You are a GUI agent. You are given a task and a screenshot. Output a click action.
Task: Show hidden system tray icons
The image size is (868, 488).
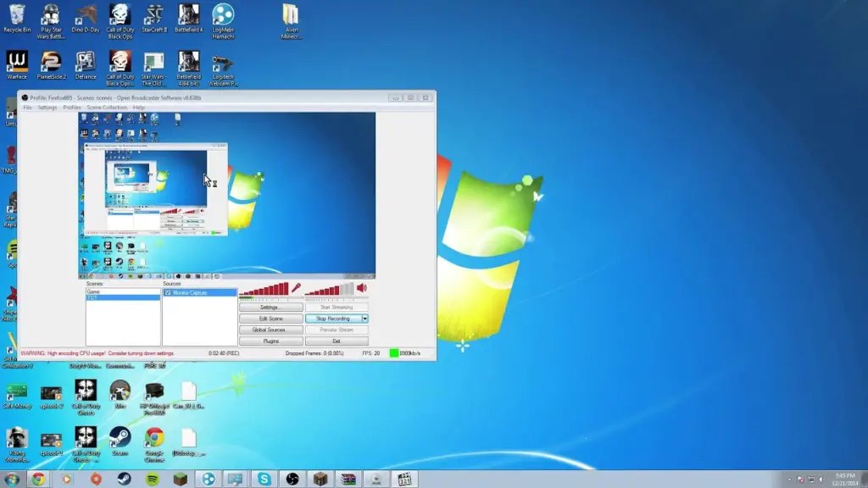(789, 480)
